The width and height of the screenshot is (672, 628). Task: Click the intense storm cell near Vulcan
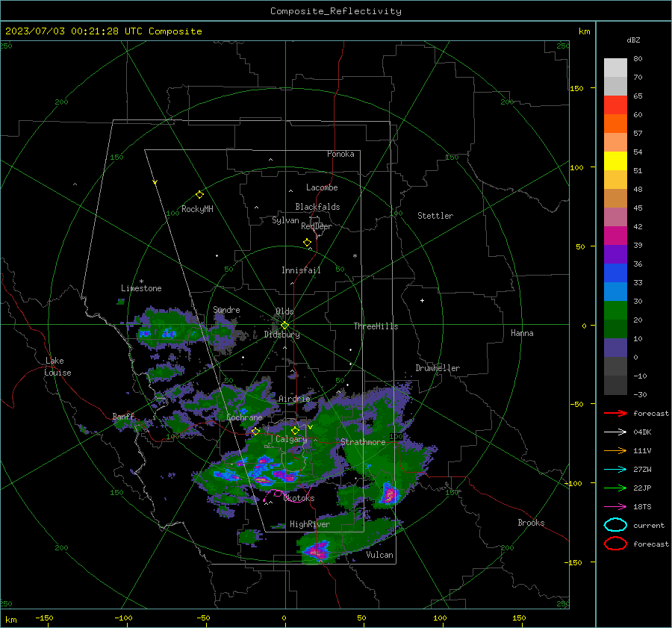tap(317, 551)
